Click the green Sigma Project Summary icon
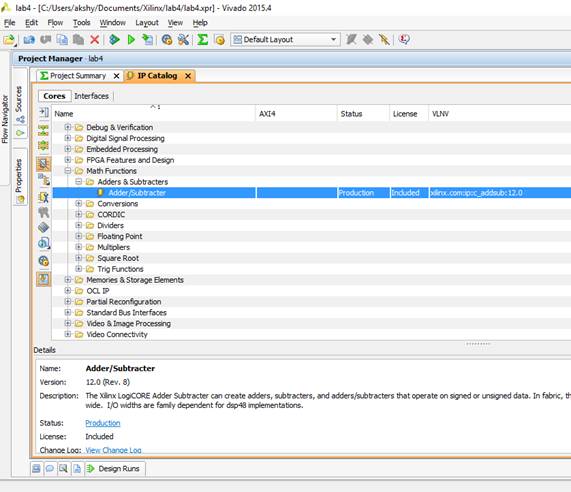Screen dimensions: 571x492 tap(202, 39)
